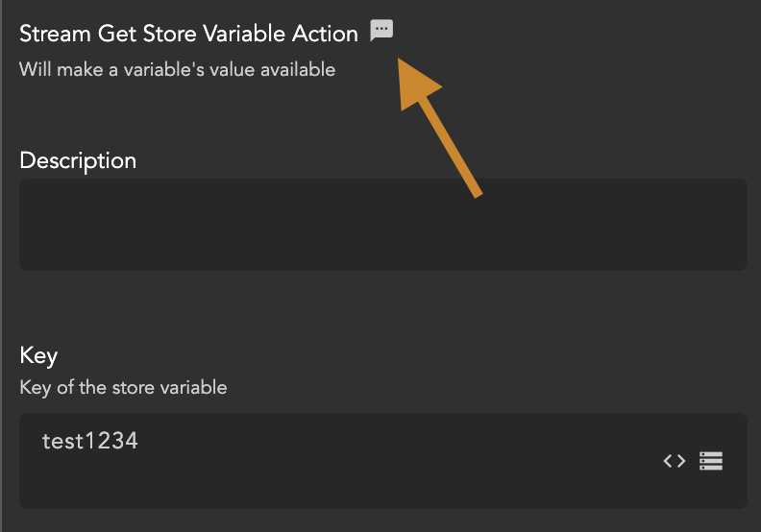The width and height of the screenshot is (761, 532).
Task: Click the "Stream Get Store Variable Action" title
Action: (188, 34)
